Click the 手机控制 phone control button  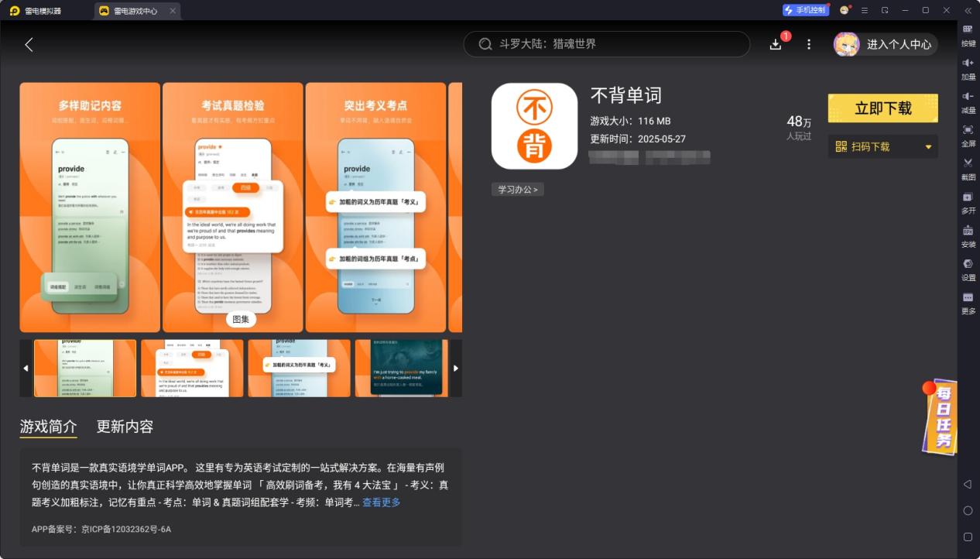point(805,10)
